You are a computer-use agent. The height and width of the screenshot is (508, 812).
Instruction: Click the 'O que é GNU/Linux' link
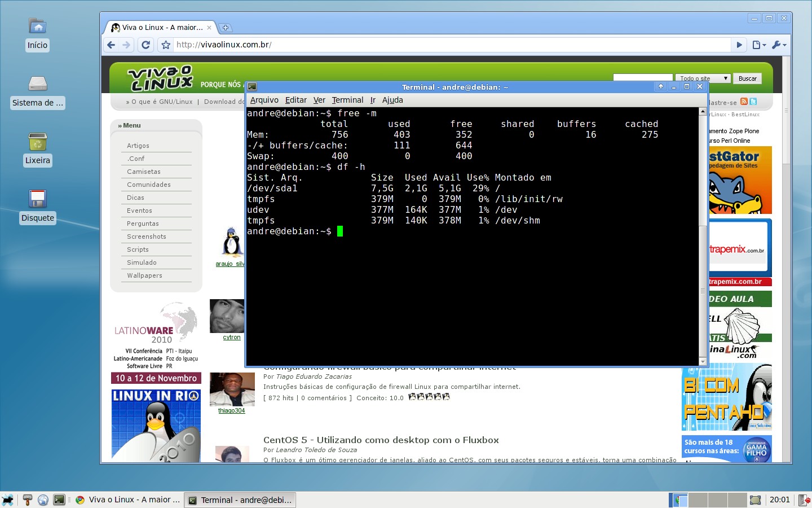[x=162, y=102]
